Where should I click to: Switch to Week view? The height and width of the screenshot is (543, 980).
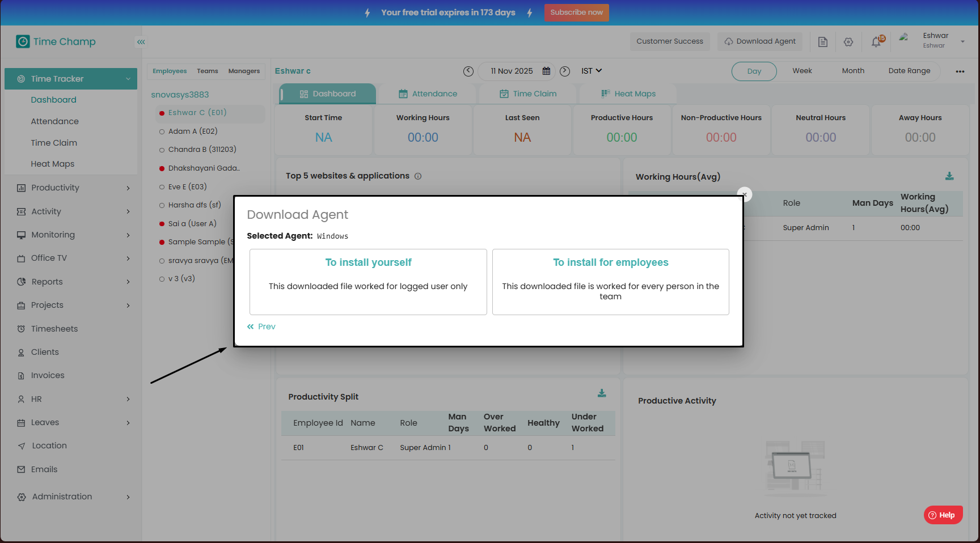point(802,71)
